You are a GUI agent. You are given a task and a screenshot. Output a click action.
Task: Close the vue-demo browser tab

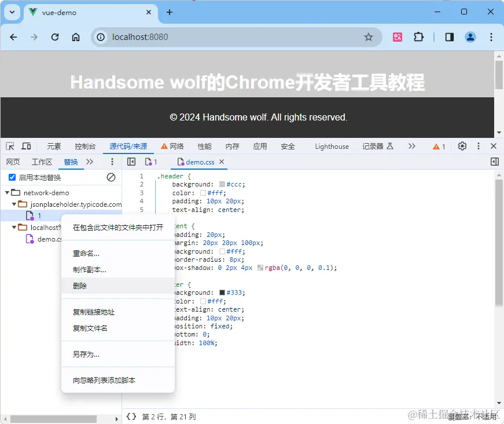click(149, 12)
